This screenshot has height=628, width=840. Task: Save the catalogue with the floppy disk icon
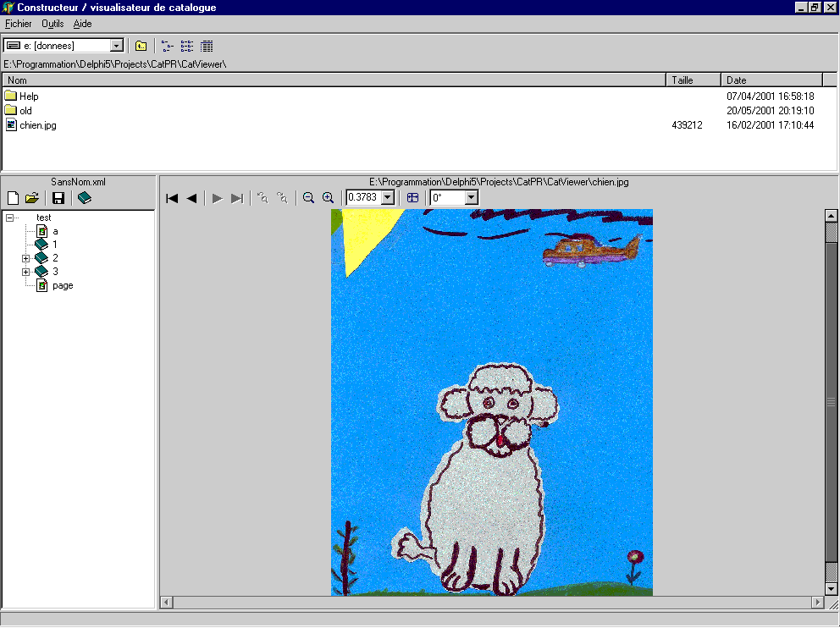(x=58, y=198)
